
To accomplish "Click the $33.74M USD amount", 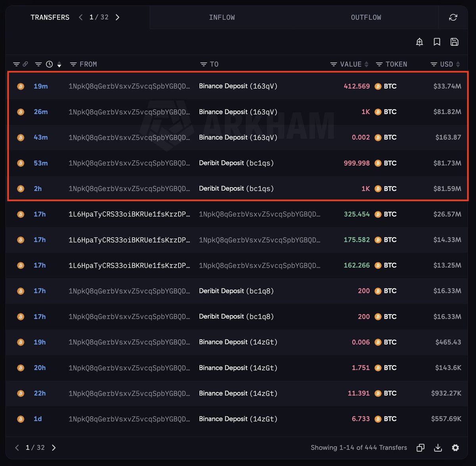I will [x=447, y=86].
